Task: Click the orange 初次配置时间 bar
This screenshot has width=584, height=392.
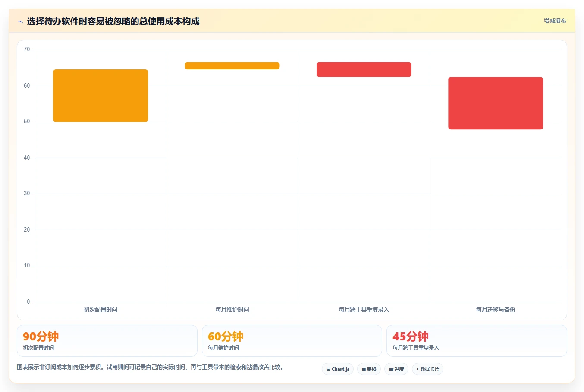Action: coord(100,96)
